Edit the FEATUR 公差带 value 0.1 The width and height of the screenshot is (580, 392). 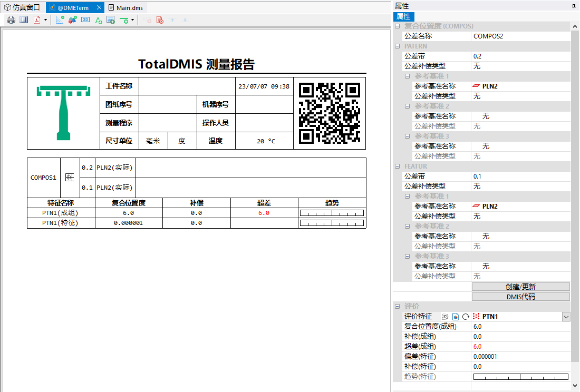click(x=520, y=176)
